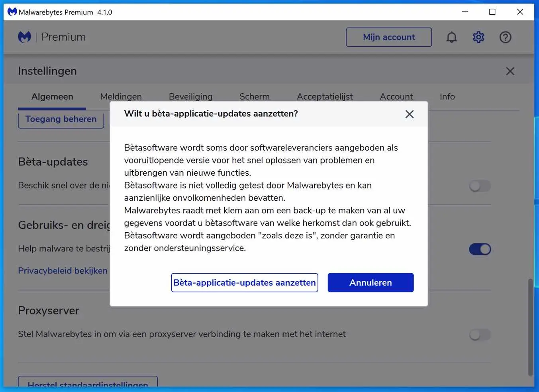
Task: Click Herstel standaardinstellingen button
Action: tap(88, 382)
